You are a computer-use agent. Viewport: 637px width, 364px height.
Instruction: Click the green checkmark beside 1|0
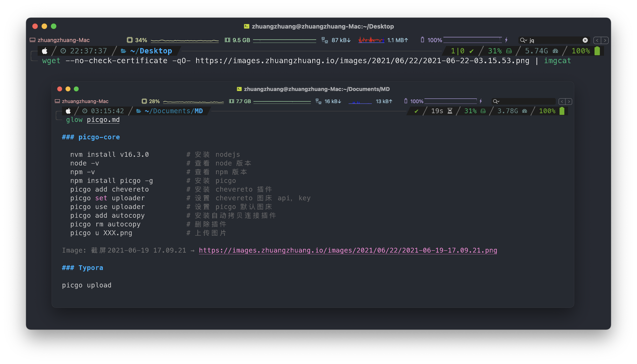(x=471, y=51)
